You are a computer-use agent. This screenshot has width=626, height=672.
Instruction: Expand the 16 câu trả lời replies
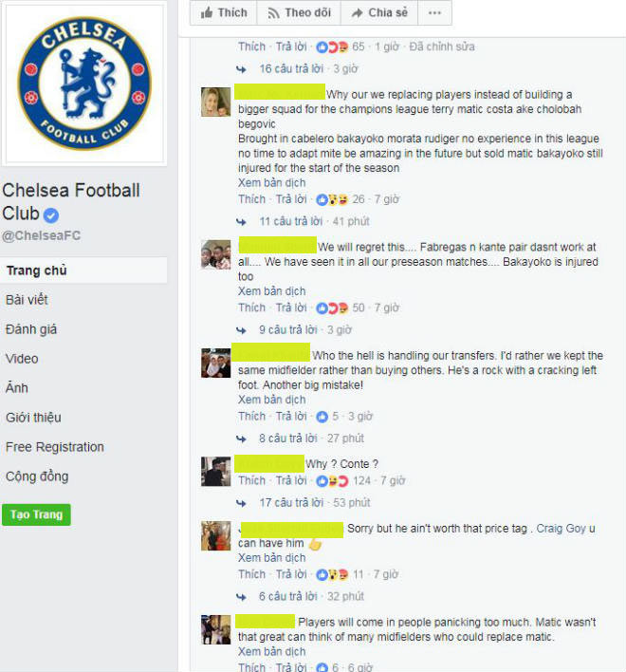(x=291, y=68)
